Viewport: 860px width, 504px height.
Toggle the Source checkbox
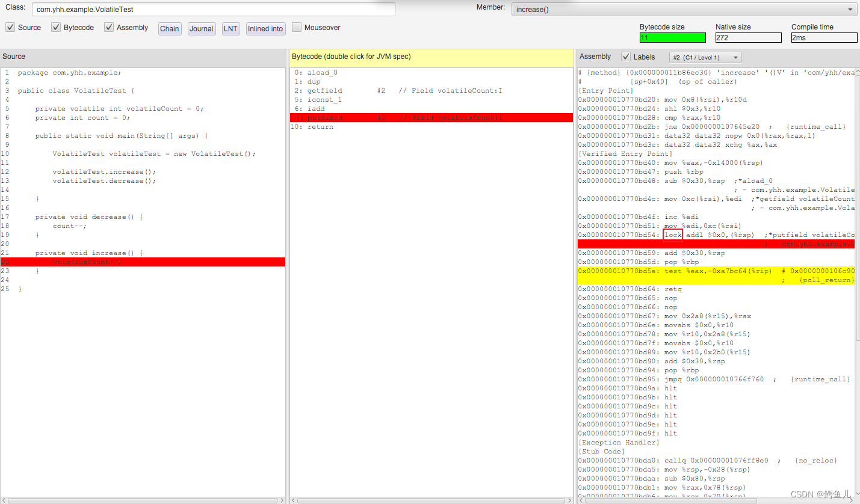point(10,27)
